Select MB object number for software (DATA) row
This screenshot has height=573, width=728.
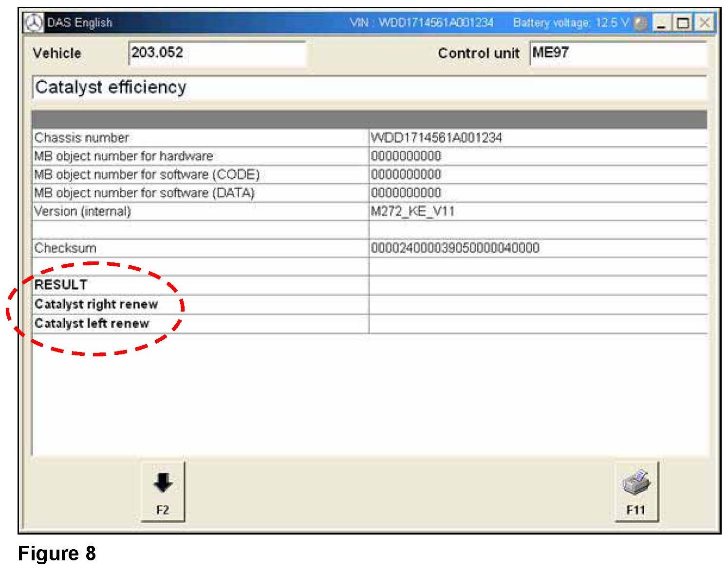pyautogui.click(x=370, y=193)
